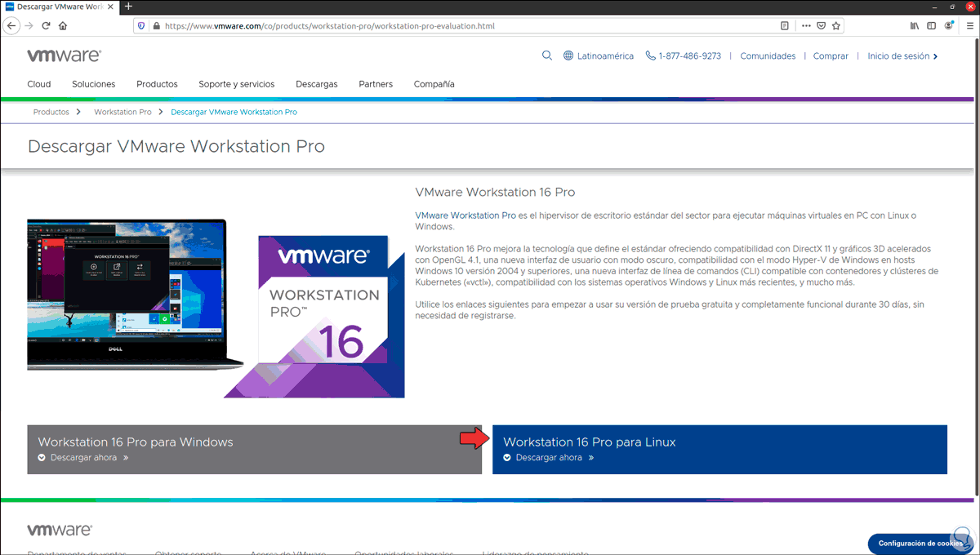Reload the page with the refresh icon
Viewport: 980px width, 555px height.
(46, 25)
